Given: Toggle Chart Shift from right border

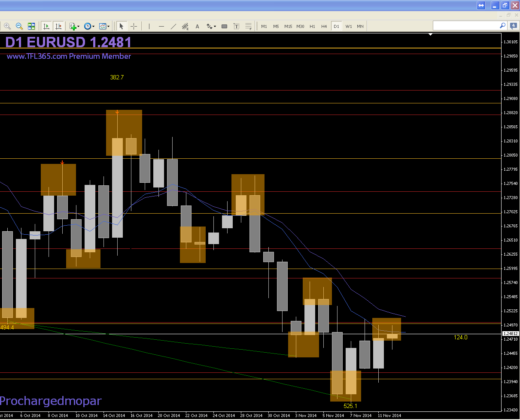Looking at the screenshot, I should pos(58,26).
